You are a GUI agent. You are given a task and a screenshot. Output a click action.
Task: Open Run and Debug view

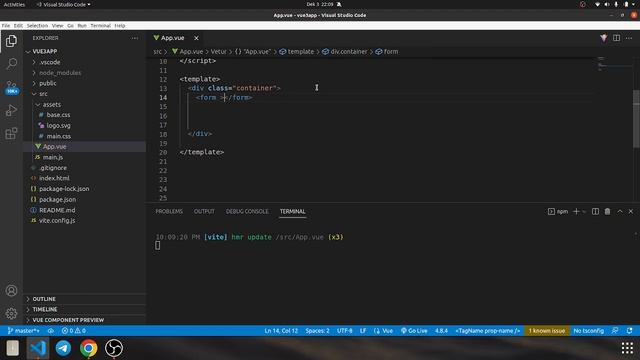(x=11, y=110)
